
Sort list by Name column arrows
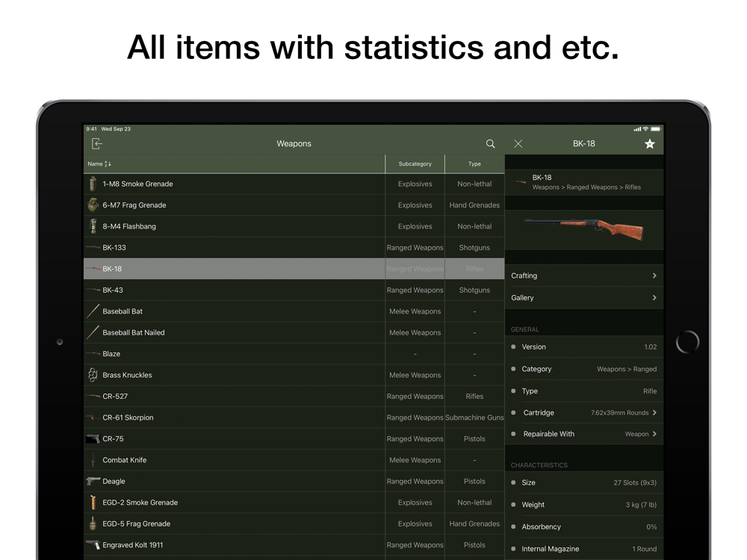pos(108,164)
